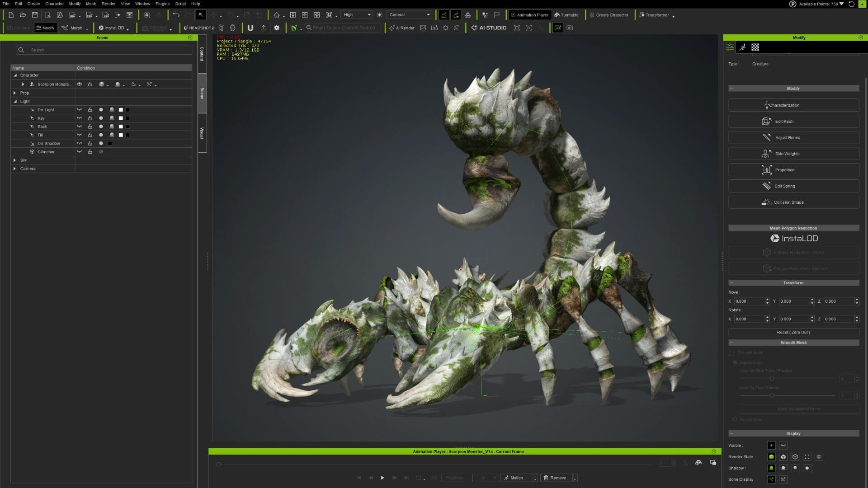Undo the last action
Screen dimensions: 868x488
(176, 15)
